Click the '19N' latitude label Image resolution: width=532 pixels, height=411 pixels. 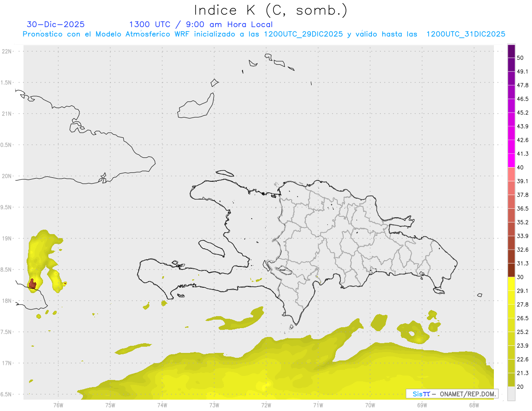[x=8, y=239]
